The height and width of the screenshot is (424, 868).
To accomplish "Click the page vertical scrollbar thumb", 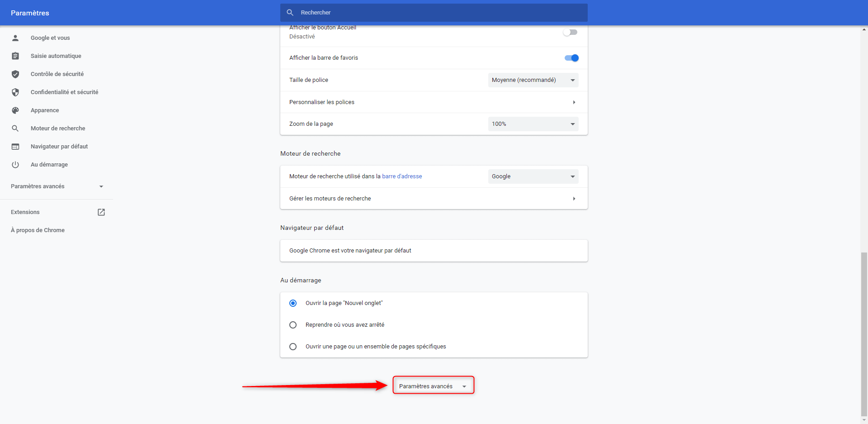I will (864, 334).
